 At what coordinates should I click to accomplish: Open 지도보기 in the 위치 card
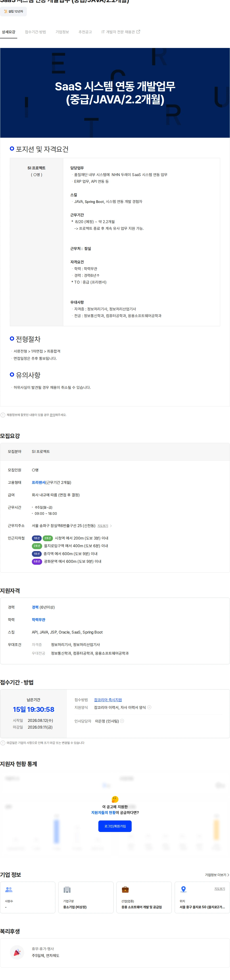[219, 889]
